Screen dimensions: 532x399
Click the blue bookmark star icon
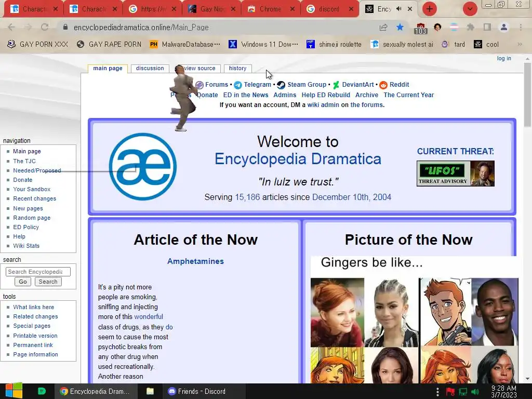[400, 27]
